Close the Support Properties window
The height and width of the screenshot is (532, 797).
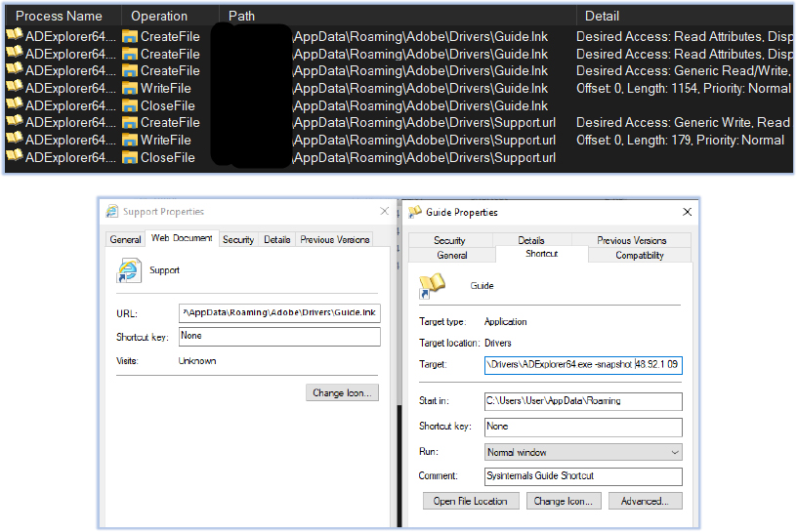[384, 211]
